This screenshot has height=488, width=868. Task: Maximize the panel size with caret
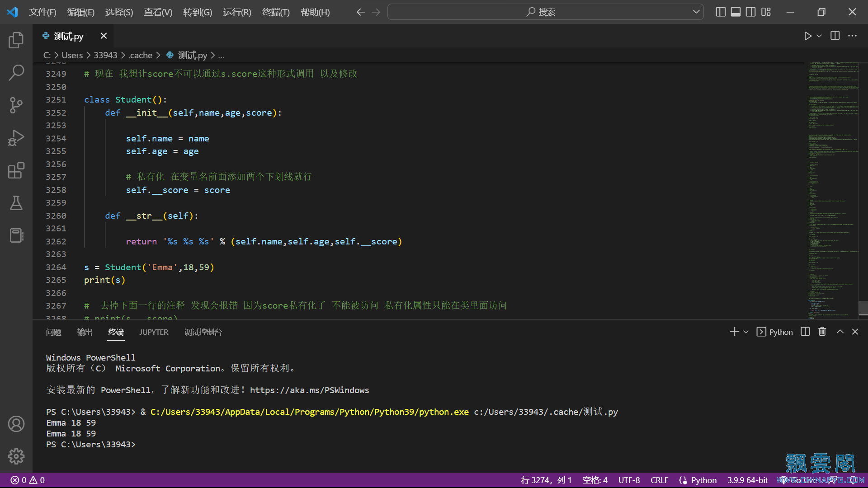click(840, 332)
